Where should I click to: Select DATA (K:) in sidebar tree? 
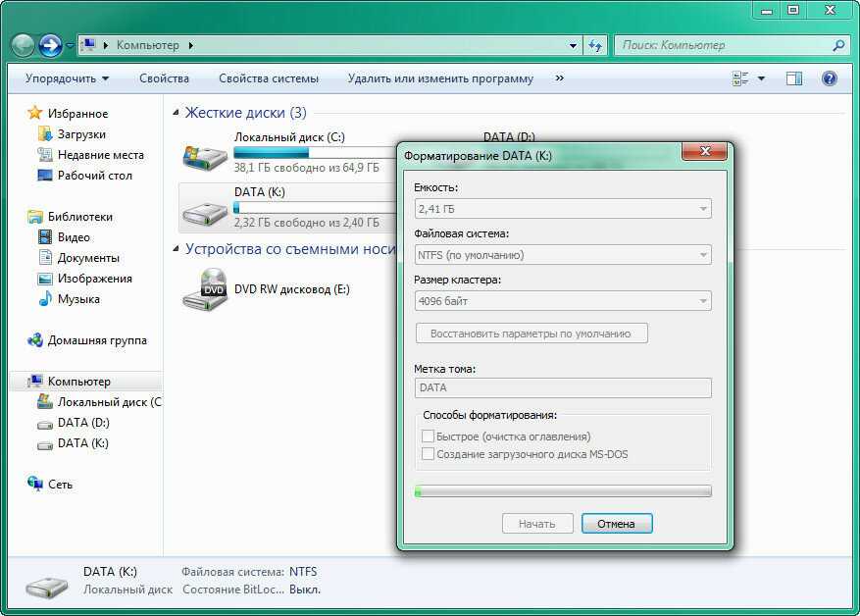point(82,443)
